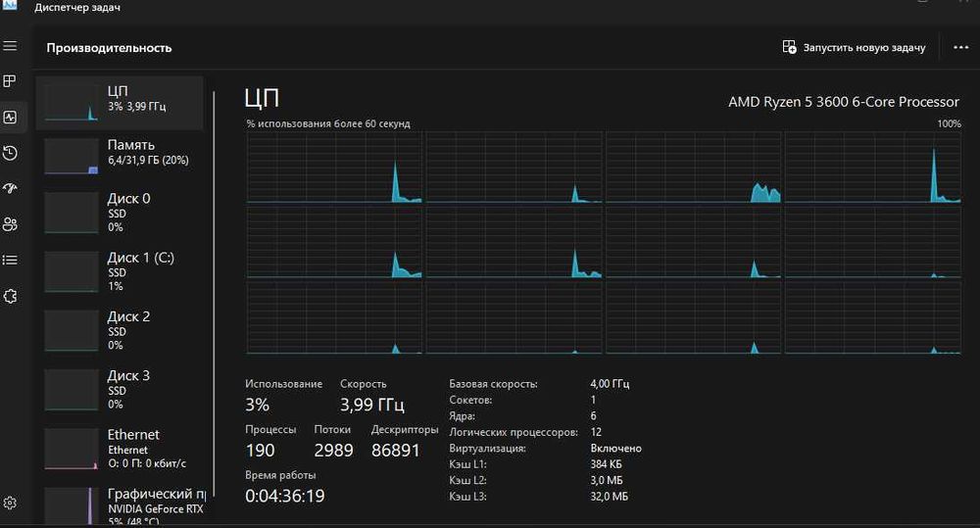
Task: Select the Диск 0 performance item
Action: click(120, 213)
